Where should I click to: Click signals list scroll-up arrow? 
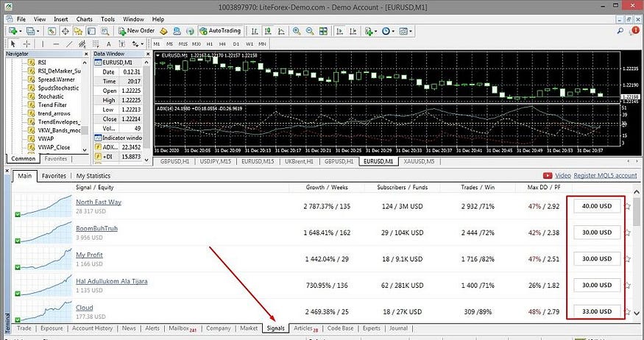click(x=637, y=192)
